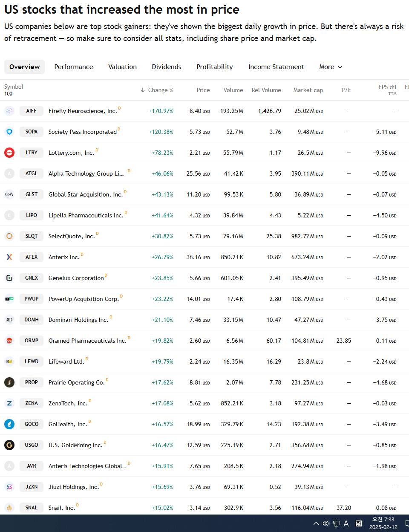Sort by the EPS dil TTM column header
The width and height of the screenshot is (409, 532).
coord(387,90)
